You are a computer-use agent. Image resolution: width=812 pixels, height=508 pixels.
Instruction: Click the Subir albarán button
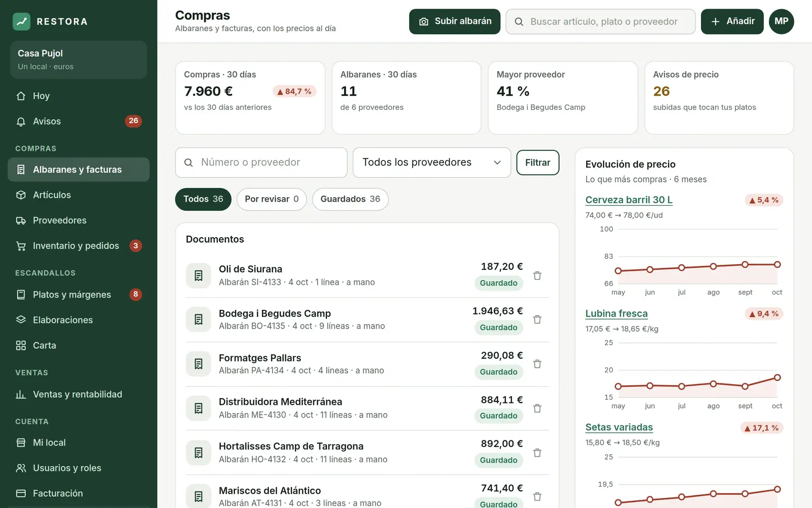coord(455,21)
